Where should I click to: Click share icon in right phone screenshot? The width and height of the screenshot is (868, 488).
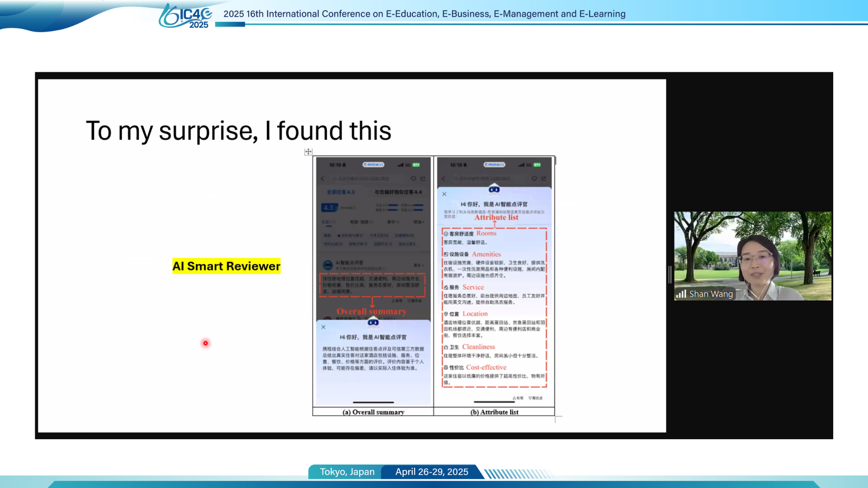[x=544, y=179]
